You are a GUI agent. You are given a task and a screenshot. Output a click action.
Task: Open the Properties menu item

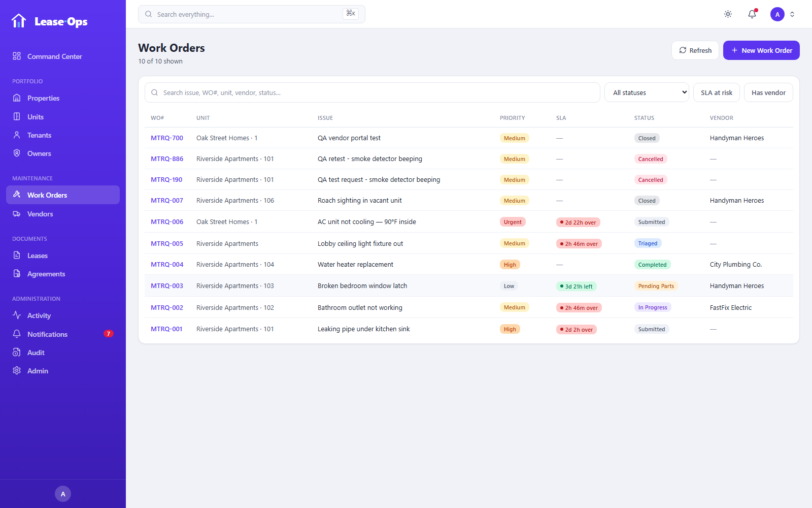[63, 98]
